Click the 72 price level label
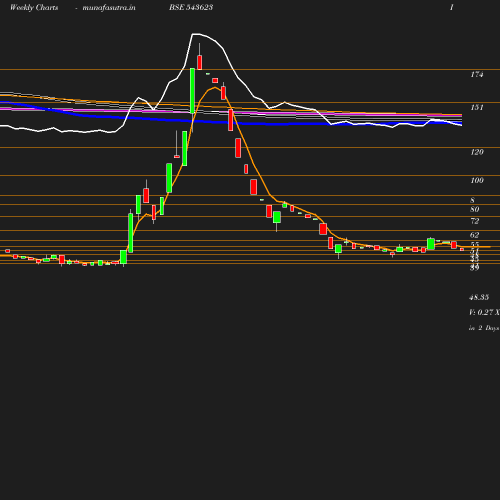This screenshot has height=500, width=500. coord(475,221)
